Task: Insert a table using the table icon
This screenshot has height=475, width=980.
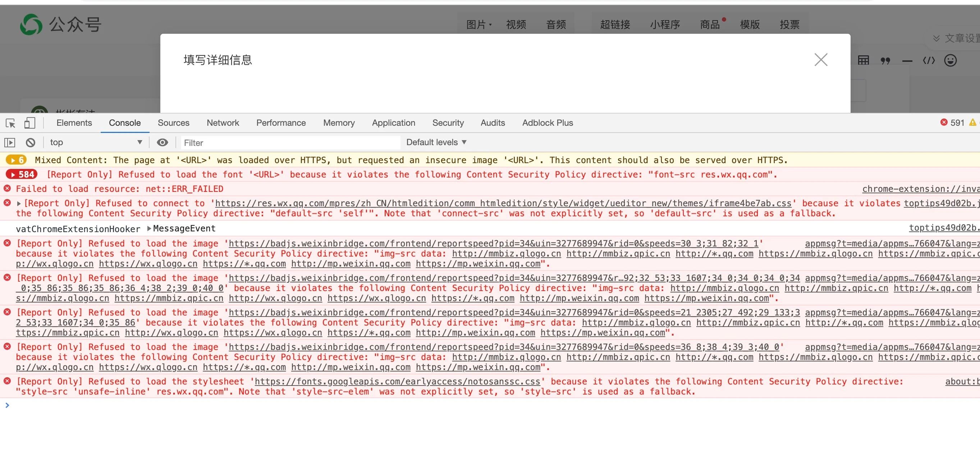Action: tap(863, 60)
